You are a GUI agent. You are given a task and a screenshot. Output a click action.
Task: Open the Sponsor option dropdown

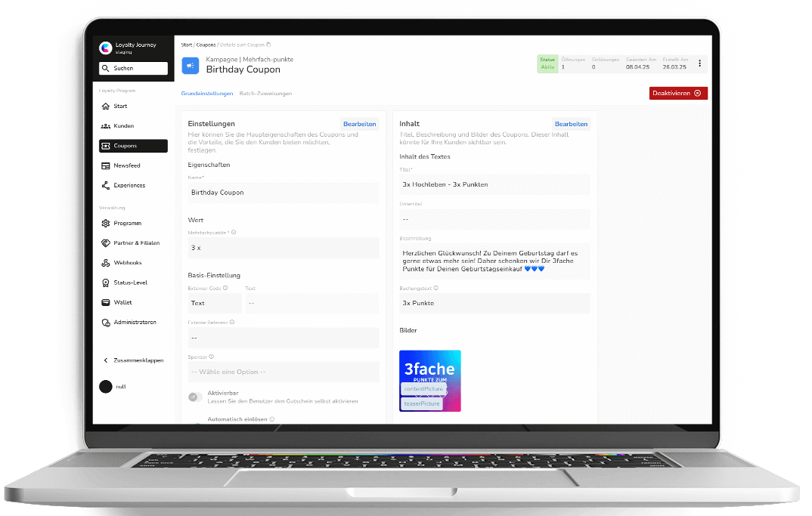click(x=284, y=372)
